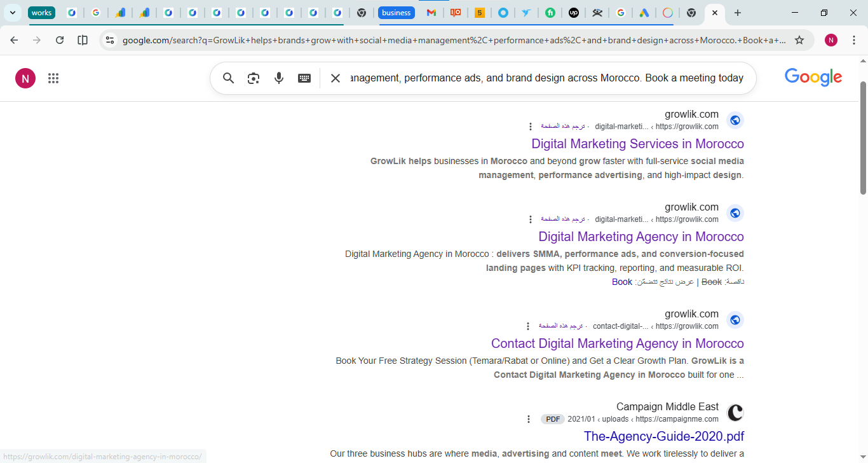868x463 pixels.
Task: Start search by image with Lens
Action: 254,78
